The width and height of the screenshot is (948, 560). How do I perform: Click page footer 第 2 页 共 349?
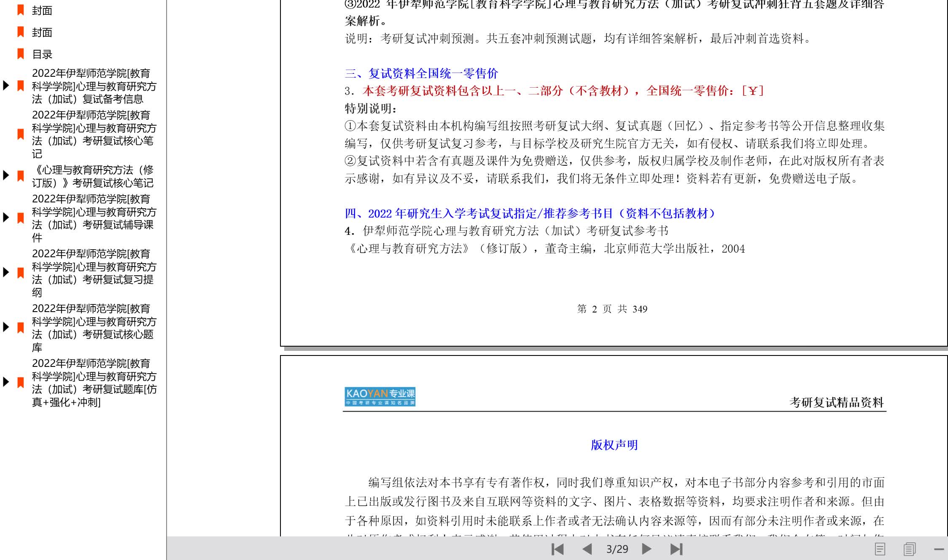(x=612, y=309)
